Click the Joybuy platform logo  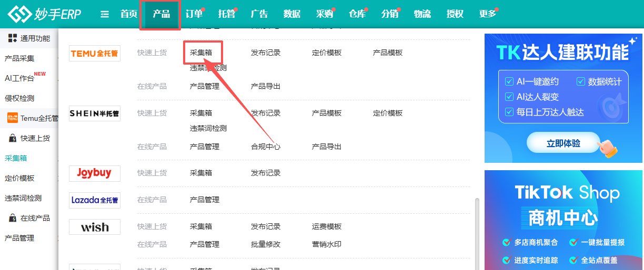[x=95, y=173]
